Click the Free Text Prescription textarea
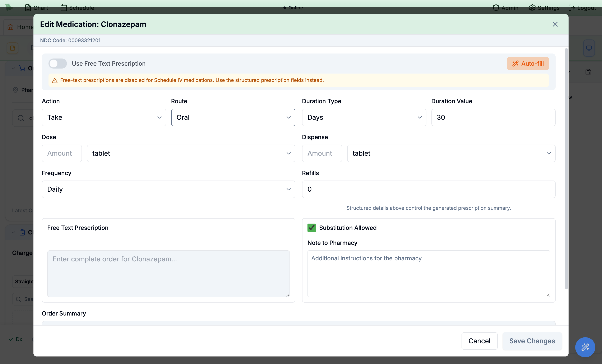The image size is (602, 364). click(x=168, y=274)
